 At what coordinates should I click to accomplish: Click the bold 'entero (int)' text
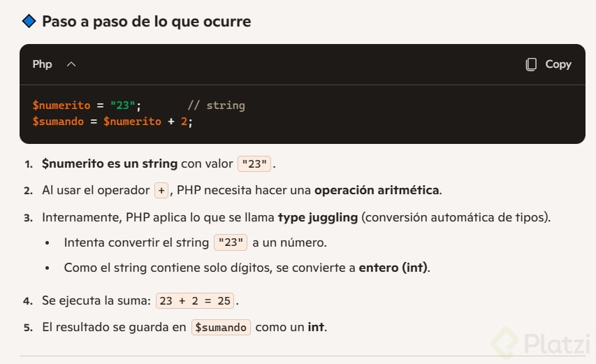[393, 268]
